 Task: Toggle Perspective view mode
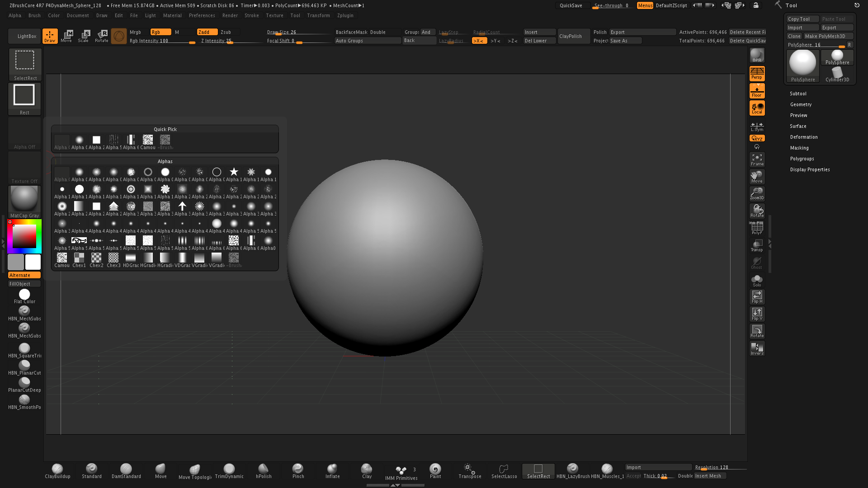[757, 73]
